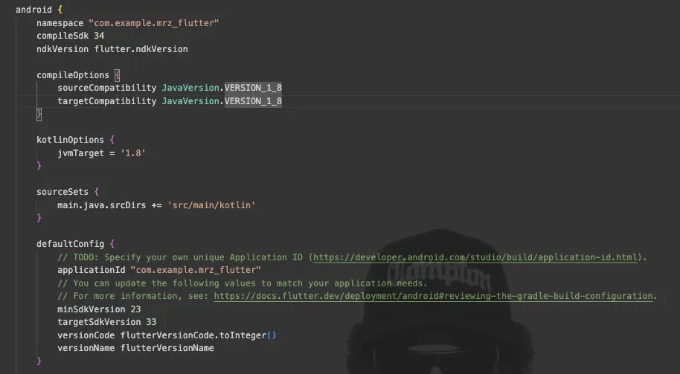Click the android keyword on the first line

pyautogui.click(x=33, y=10)
